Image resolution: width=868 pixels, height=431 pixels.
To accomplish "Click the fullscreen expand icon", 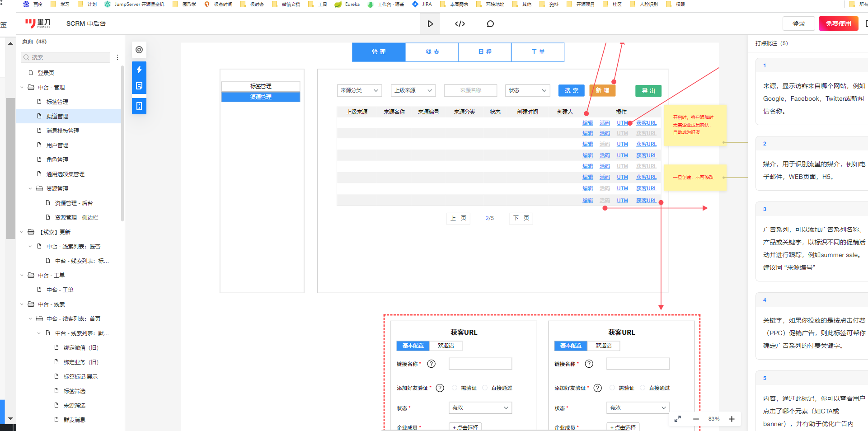I will (x=678, y=419).
